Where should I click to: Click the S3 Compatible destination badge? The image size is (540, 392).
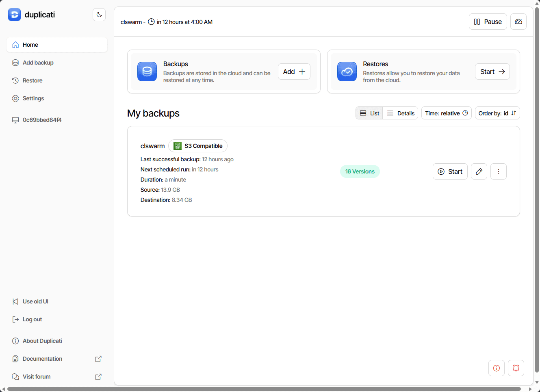click(x=198, y=146)
